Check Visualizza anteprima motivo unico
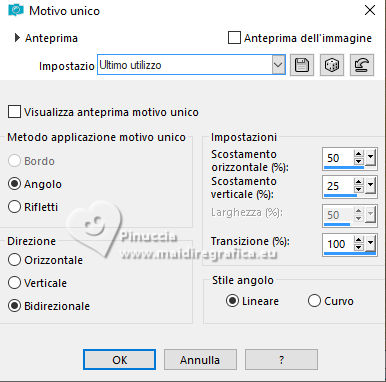This screenshot has width=386, height=382. [14, 112]
